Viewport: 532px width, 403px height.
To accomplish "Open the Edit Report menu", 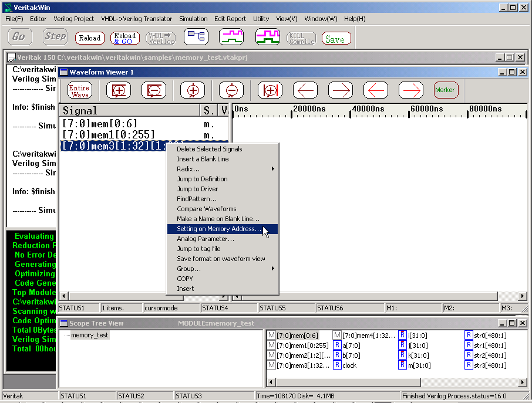I will [230, 19].
